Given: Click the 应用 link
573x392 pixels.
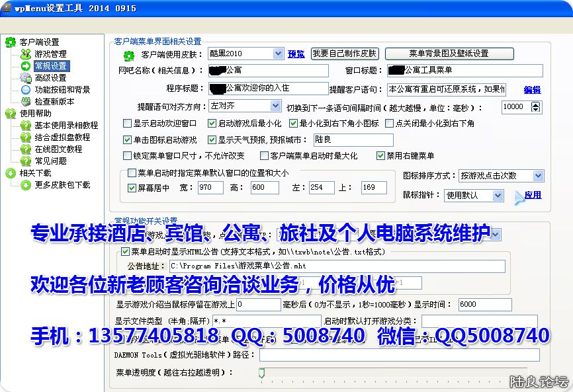Looking at the screenshot, I should pyautogui.click(x=533, y=195).
